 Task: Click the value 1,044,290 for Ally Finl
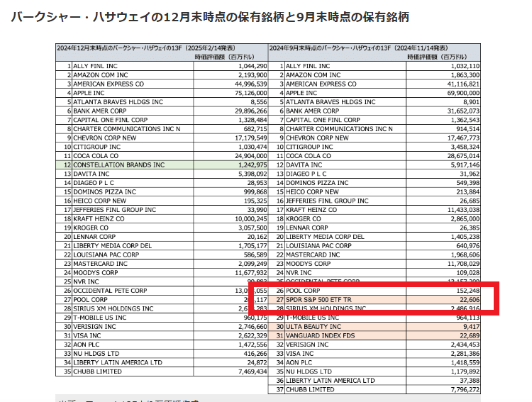coord(253,66)
